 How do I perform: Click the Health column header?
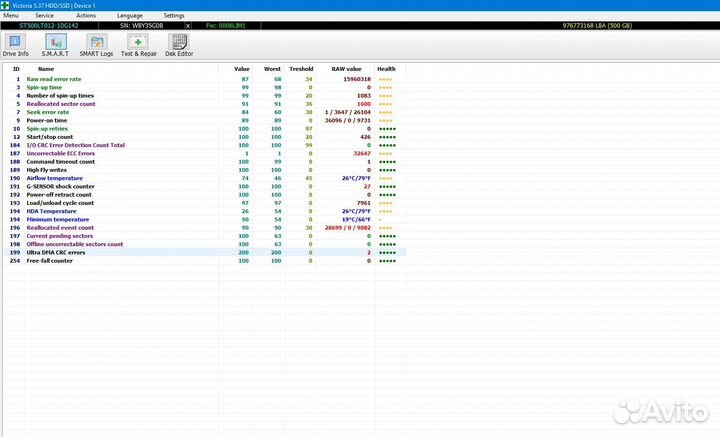386,69
